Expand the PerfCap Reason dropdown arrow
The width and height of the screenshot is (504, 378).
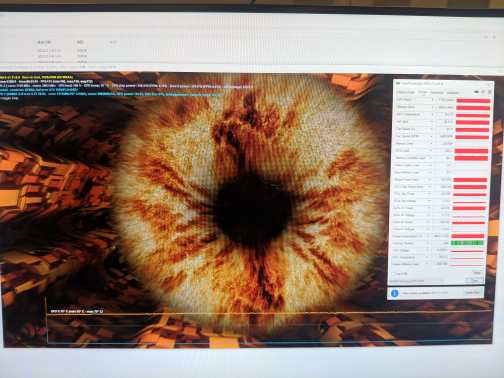[x=428, y=243]
